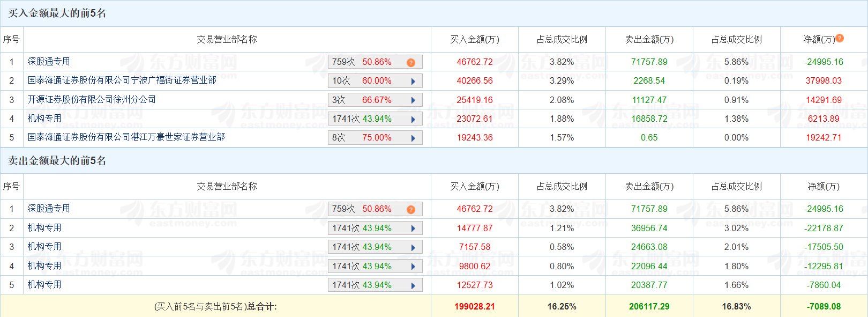The image size is (868, 317).
Task: Expand the 机构专用 row with buy amount 7157.58
Action: pos(413,248)
